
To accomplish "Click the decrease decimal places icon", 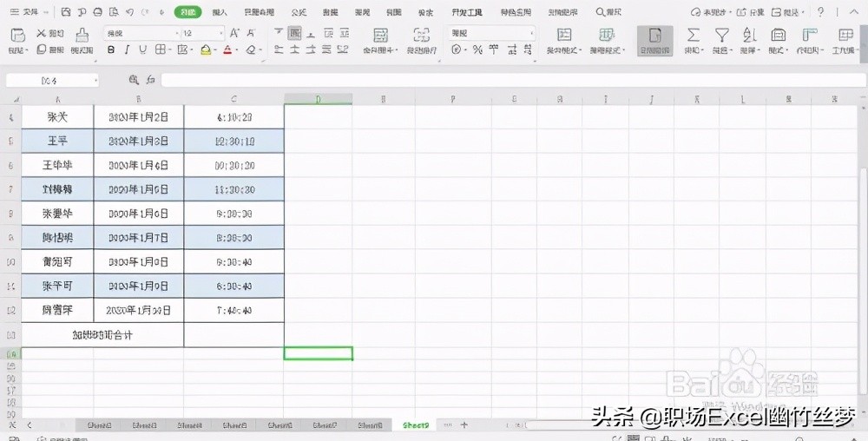I will (528, 49).
